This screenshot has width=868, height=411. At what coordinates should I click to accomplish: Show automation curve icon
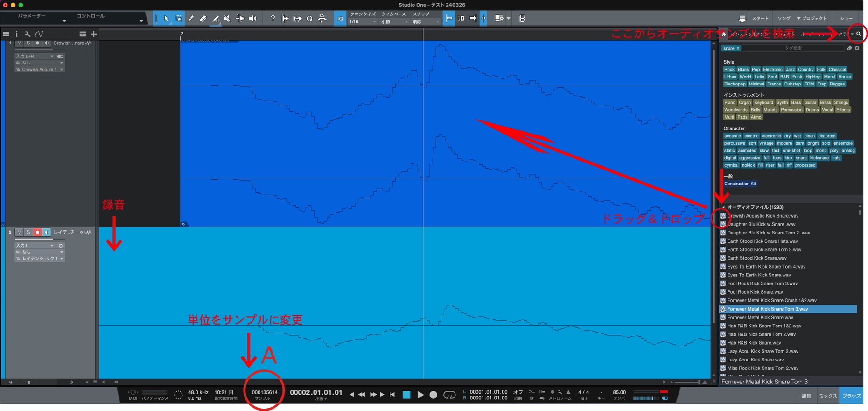click(x=39, y=34)
